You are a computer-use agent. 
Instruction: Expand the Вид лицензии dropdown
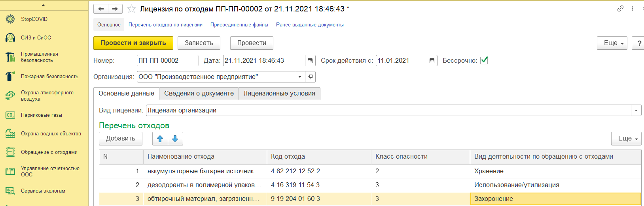(636, 110)
